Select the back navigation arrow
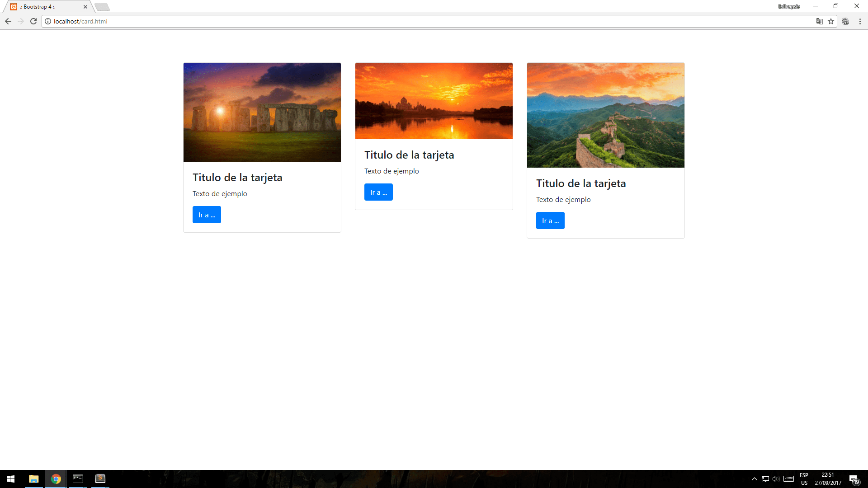Image resolution: width=868 pixels, height=488 pixels. tap(8, 21)
